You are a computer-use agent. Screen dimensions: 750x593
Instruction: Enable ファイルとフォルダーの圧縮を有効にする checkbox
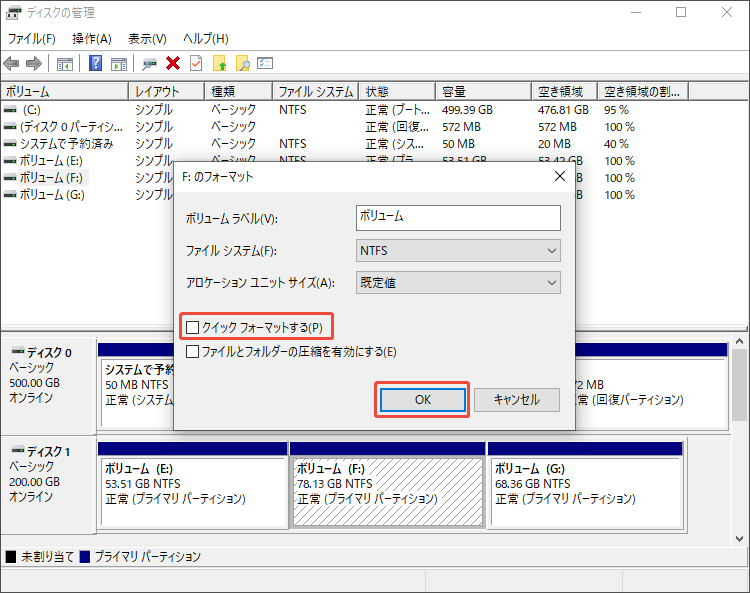click(192, 352)
